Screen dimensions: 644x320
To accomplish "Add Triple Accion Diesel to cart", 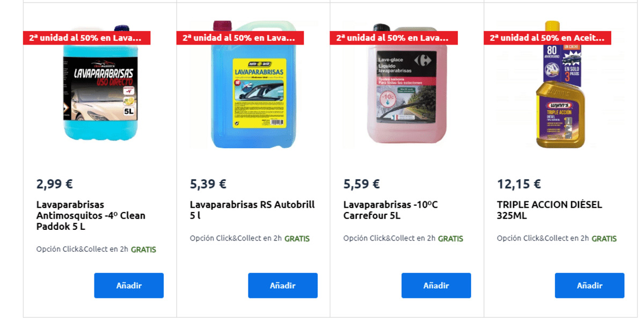I will tap(590, 286).
